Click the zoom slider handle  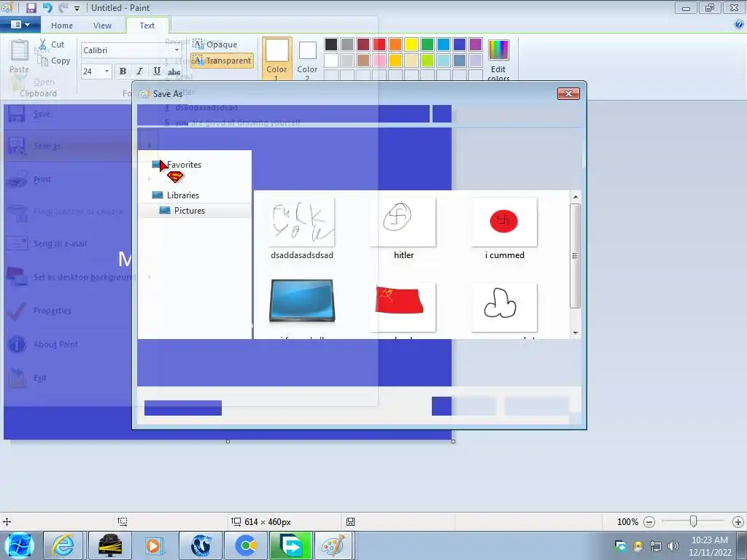(694, 521)
